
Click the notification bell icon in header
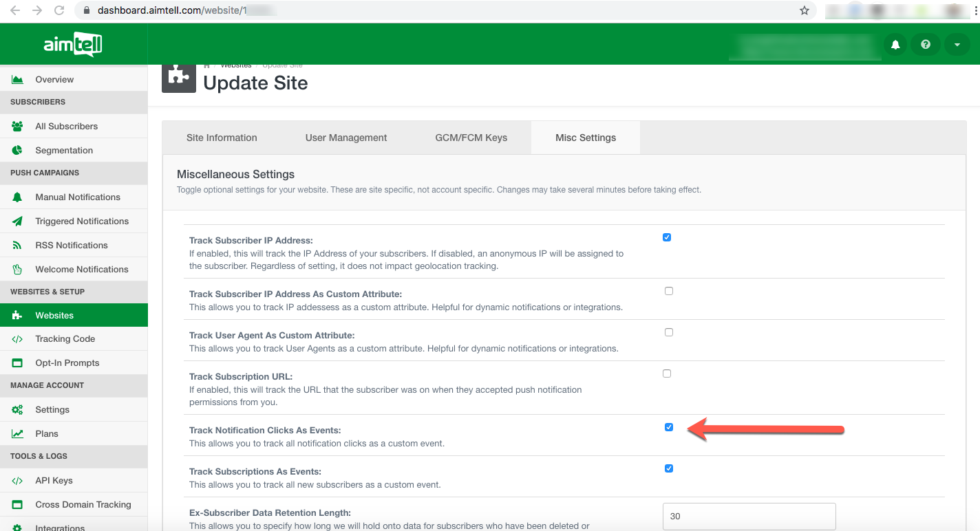click(895, 44)
